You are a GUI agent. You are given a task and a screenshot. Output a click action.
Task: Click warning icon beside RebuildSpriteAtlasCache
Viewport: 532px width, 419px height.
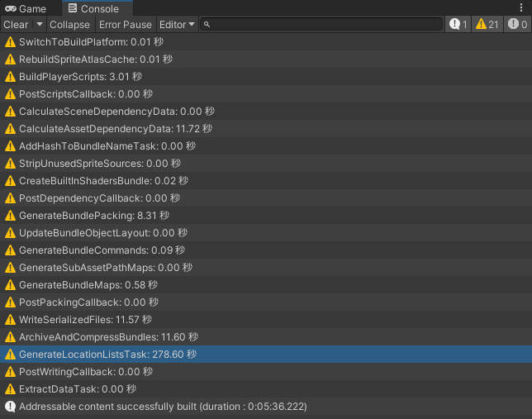10,60
